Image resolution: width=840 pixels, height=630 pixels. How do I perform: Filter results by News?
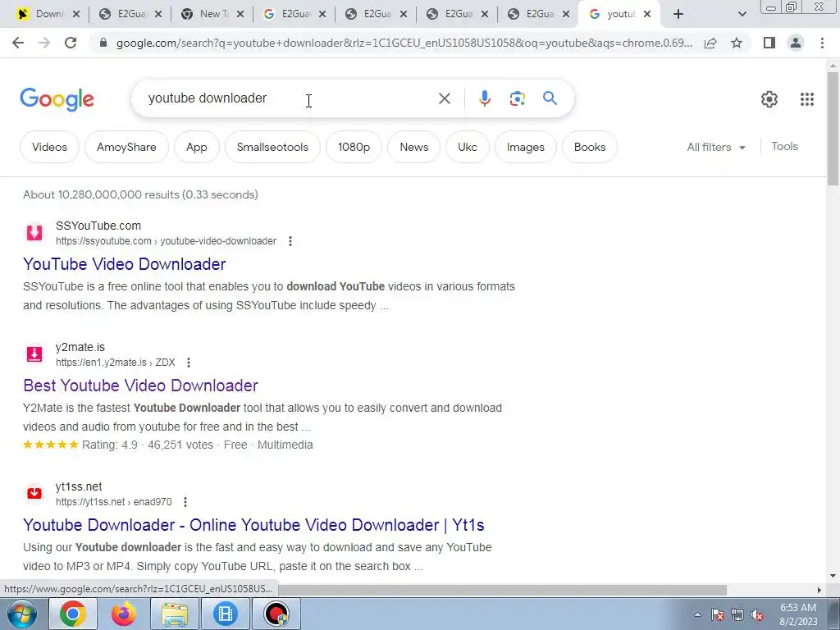414,147
